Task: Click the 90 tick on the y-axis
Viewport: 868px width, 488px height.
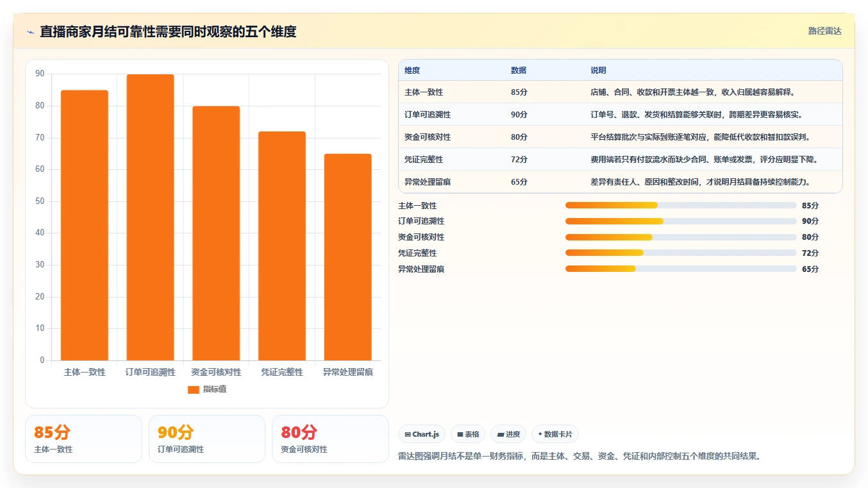Action: [x=40, y=74]
